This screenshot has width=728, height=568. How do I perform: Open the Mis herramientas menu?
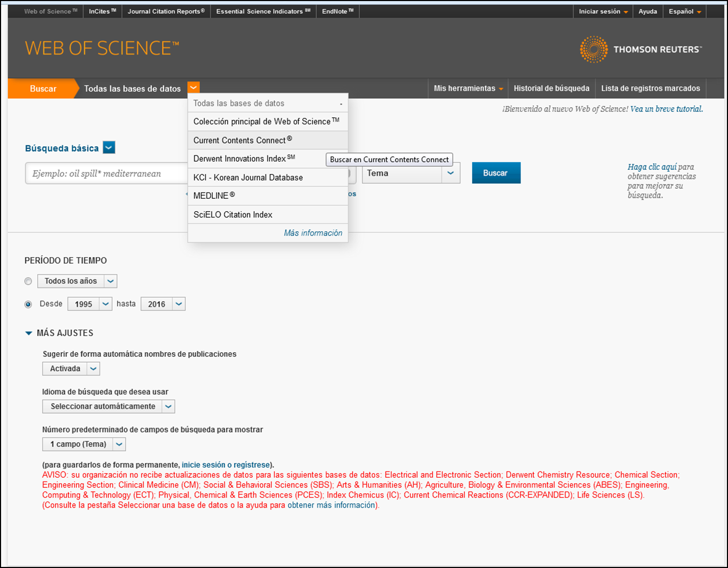click(x=468, y=89)
